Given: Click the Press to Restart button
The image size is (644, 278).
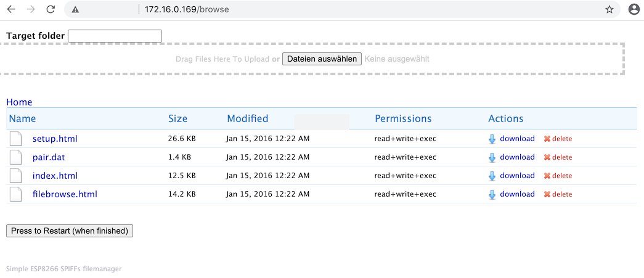Looking at the screenshot, I should click(x=70, y=231).
